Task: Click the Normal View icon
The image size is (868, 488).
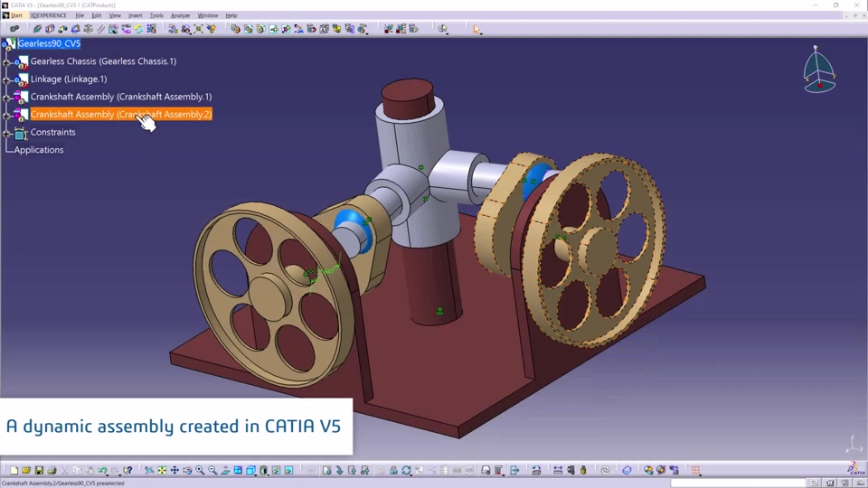Action: point(225,470)
